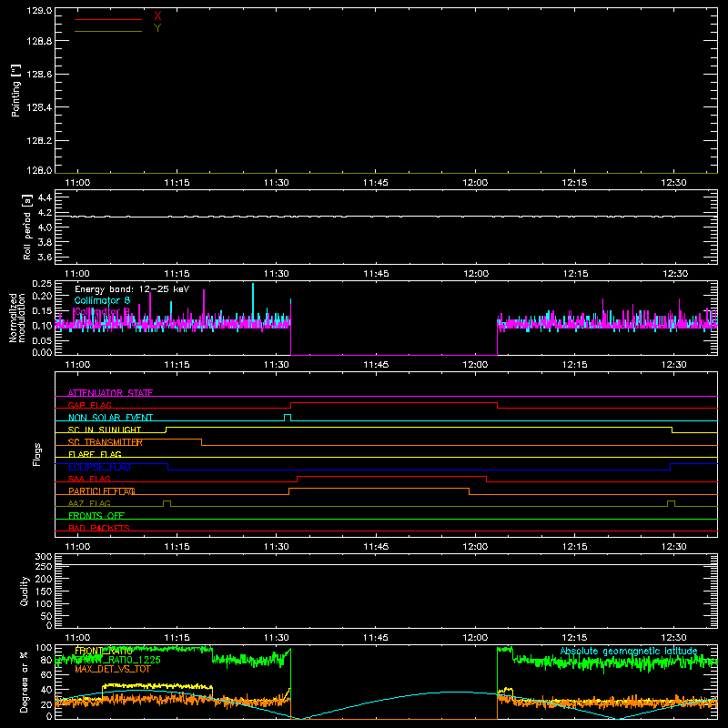Click the 'Degrees or %' axis title
Screen dimensions: 728x728
25,682
